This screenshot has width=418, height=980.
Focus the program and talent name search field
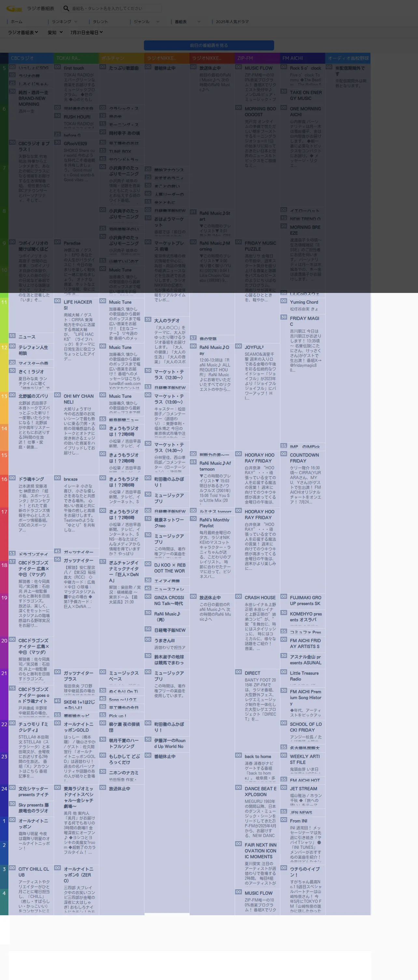(116, 8)
